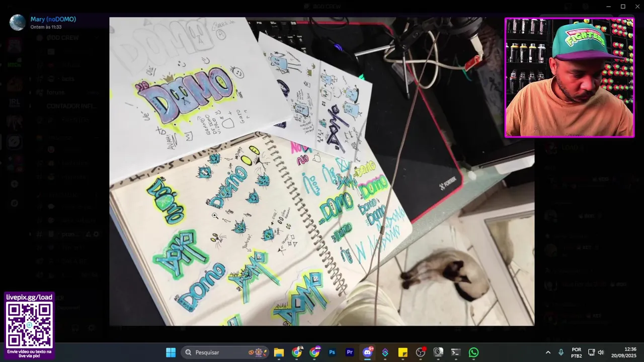Click the livepix.gg/load label
The height and width of the screenshot is (362, 644).
pos(29,297)
